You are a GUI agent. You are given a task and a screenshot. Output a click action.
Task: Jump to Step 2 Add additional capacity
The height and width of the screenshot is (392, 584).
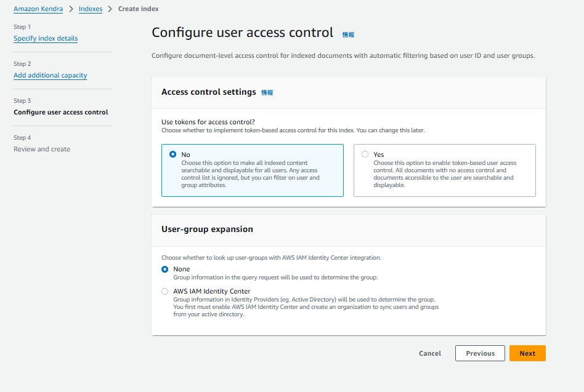[51, 75]
